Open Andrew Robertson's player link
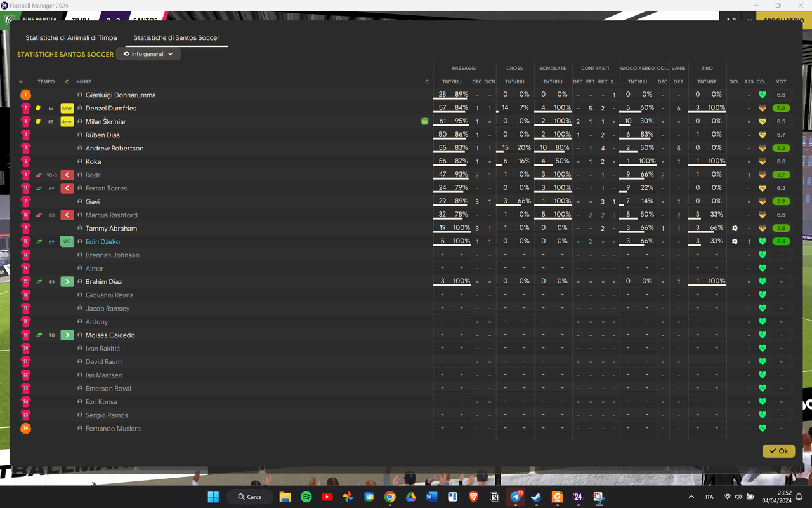The width and height of the screenshot is (812, 508). tap(114, 148)
